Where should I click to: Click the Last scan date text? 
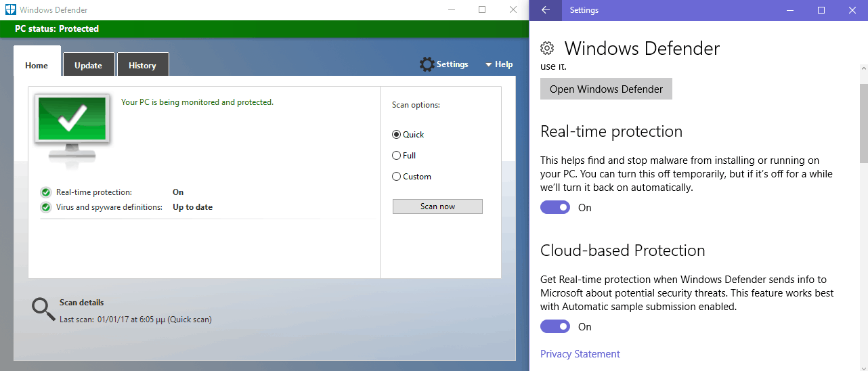[x=135, y=319]
